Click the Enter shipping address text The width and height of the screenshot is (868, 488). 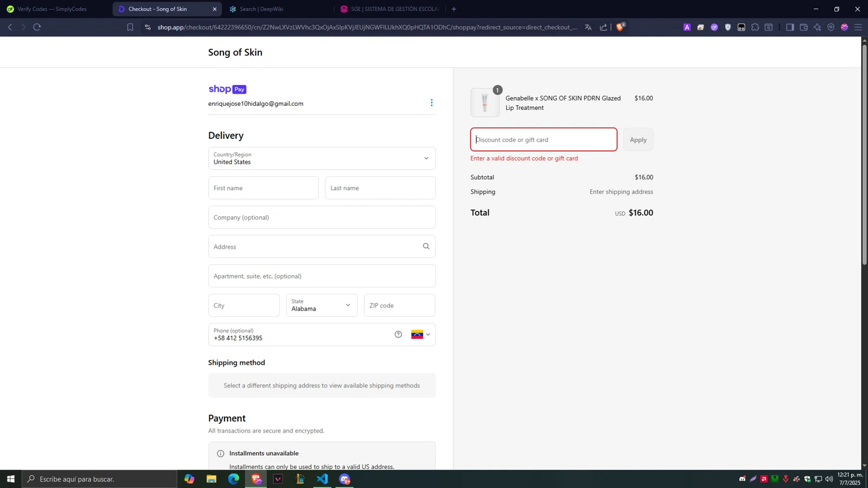click(x=621, y=191)
